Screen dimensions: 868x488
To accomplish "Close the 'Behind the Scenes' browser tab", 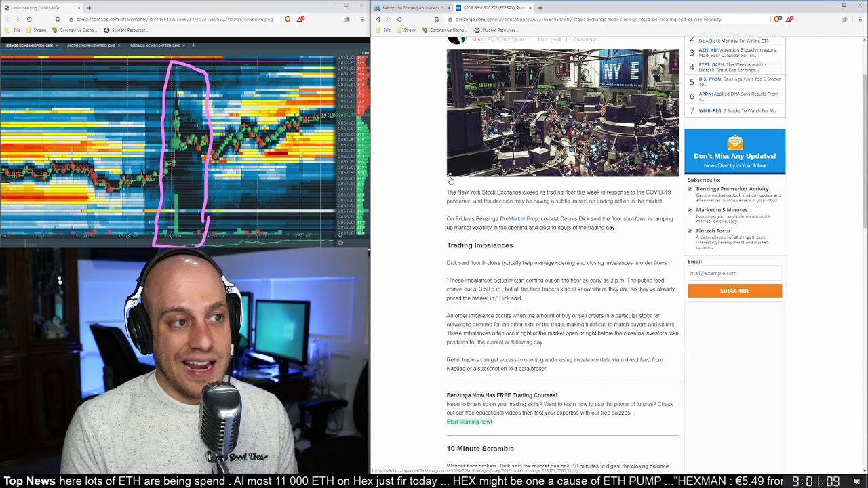I will tap(449, 8).
